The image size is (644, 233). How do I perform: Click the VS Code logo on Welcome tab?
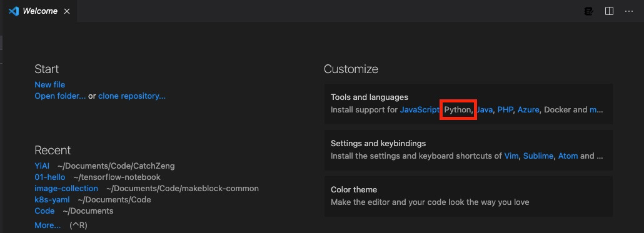pos(14,11)
